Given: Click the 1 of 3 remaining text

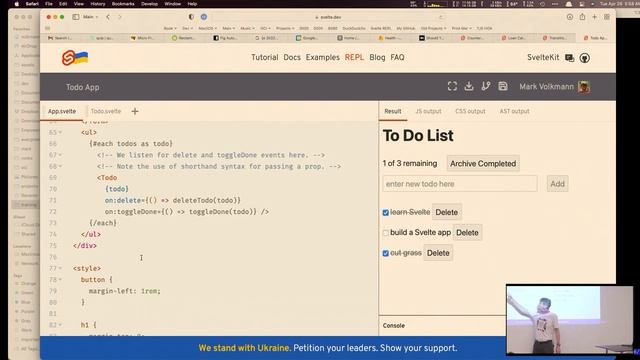Looking at the screenshot, I should coord(409,163).
